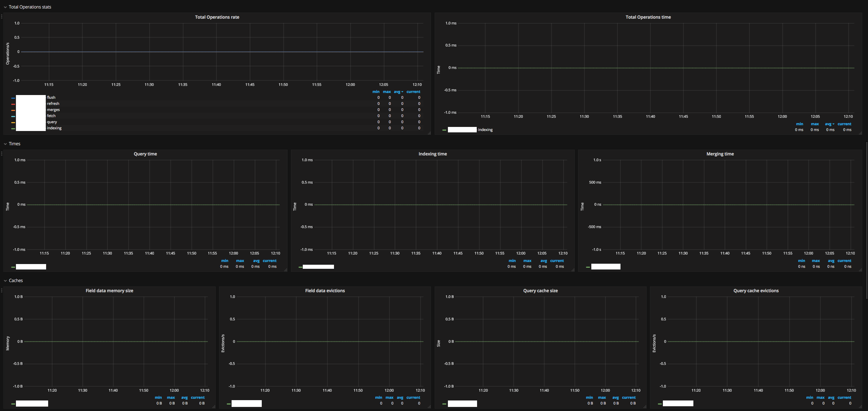Open the Total Operations rate panel title menu
The width and height of the screenshot is (868, 411).
(x=217, y=17)
